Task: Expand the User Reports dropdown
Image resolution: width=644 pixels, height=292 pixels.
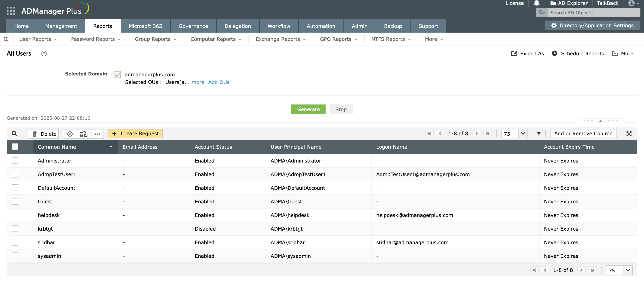Action: 38,39
